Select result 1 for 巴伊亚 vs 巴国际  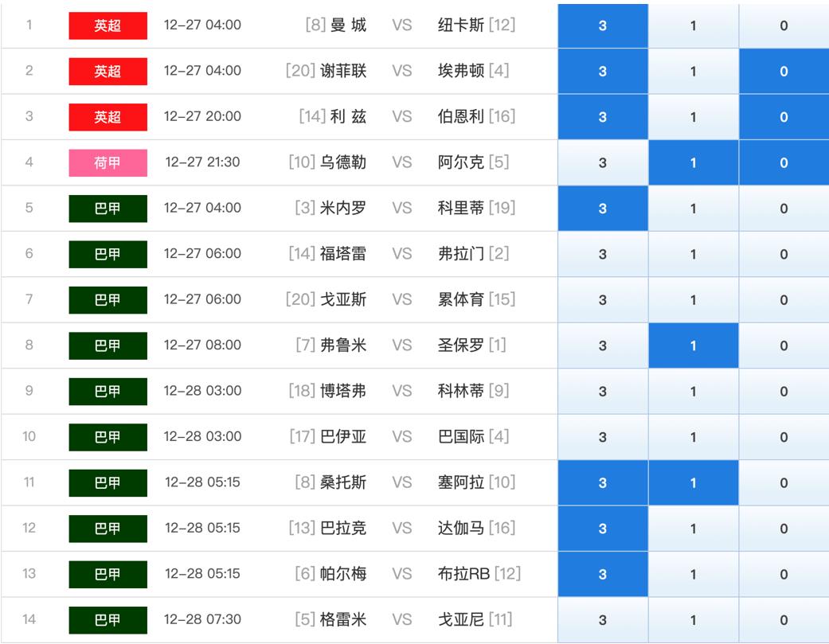(693, 437)
